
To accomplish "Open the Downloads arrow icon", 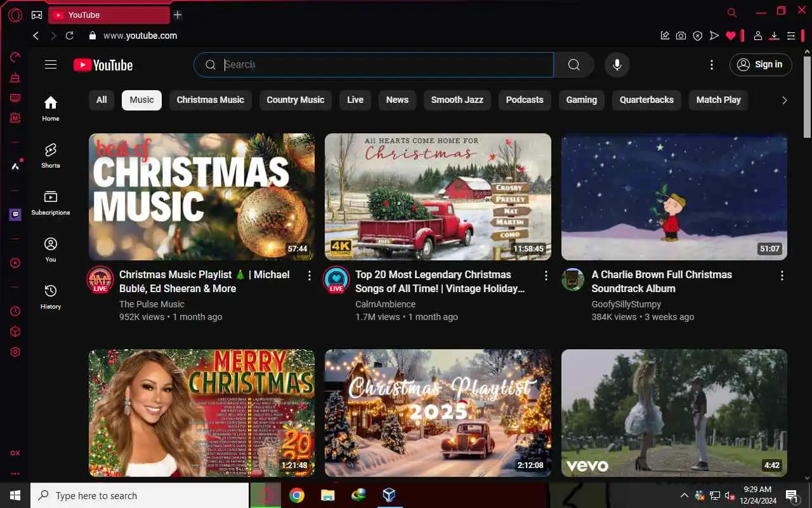I will (774, 36).
